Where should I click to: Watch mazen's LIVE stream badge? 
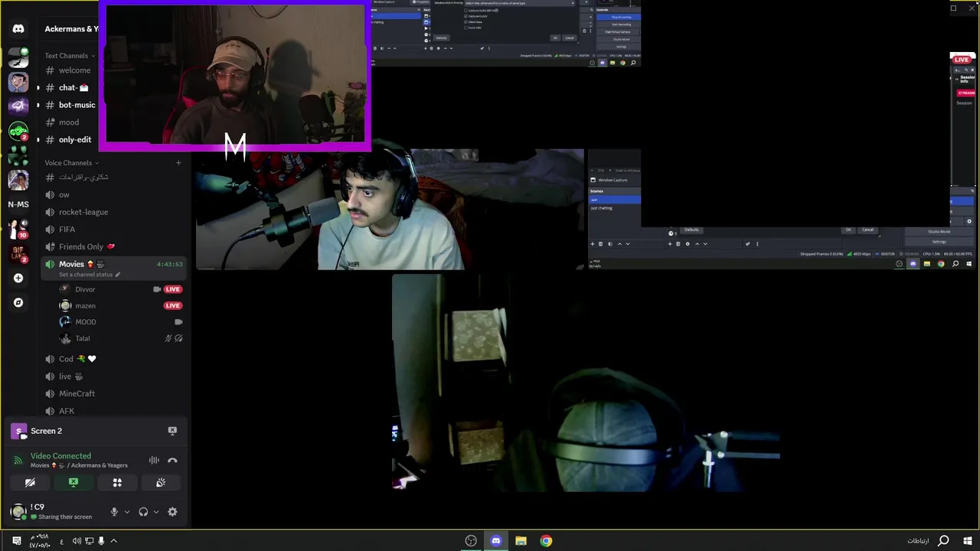point(172,305)
